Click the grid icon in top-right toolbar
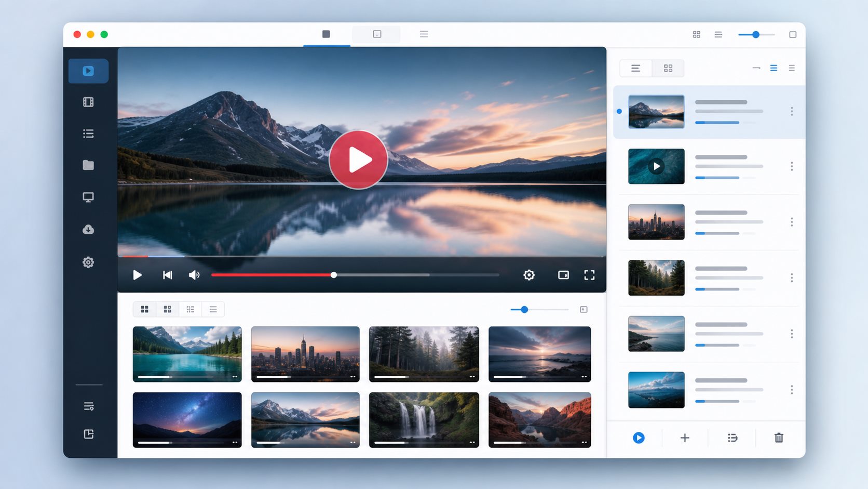The width and height of the screenshot is (868, 489). pyautogui.click(x=697, y=34)
